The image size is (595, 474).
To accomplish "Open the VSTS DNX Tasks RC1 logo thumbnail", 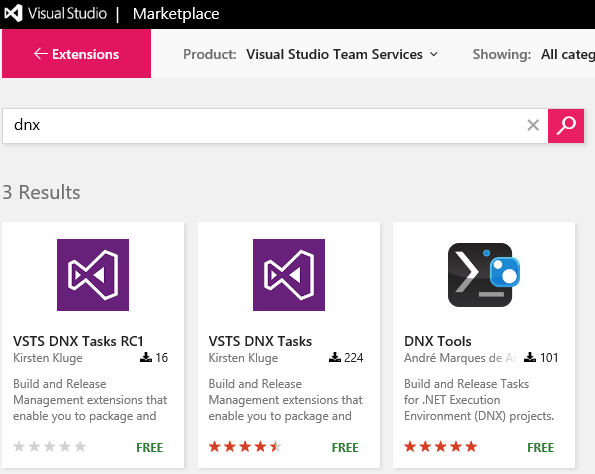I will [x=93, y=275].
